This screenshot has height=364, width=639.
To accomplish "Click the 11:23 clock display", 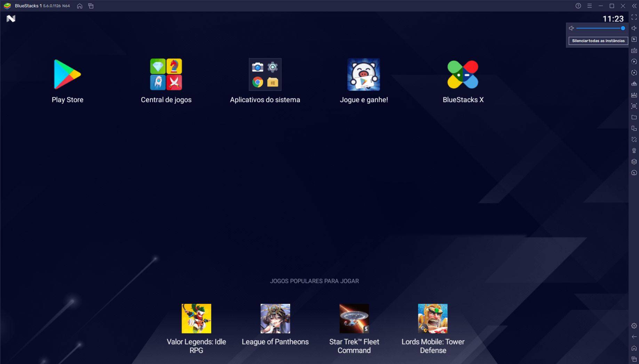I will [613, 18].
